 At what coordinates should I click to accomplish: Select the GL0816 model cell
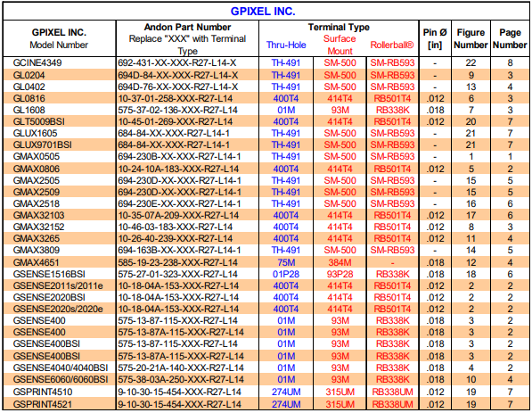[29, 98]
